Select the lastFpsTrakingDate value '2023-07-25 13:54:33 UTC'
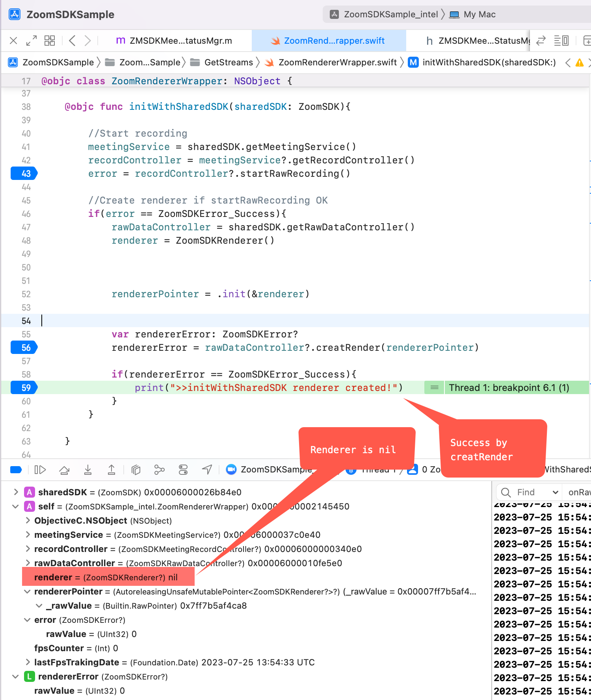Screen dimensions: 591x700 (258, 662)
